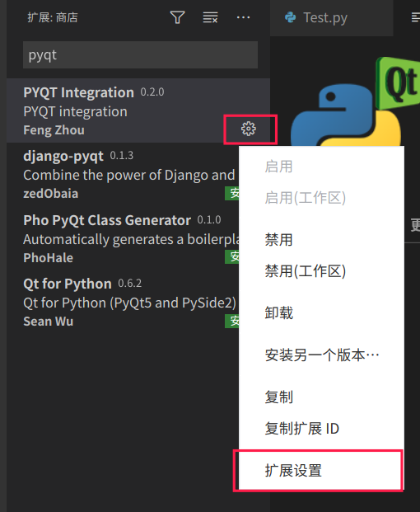This screenshot has width=420, height=512.
Task: Click the Feng Zhou publisher name
Action: click(x=54, y=130)
